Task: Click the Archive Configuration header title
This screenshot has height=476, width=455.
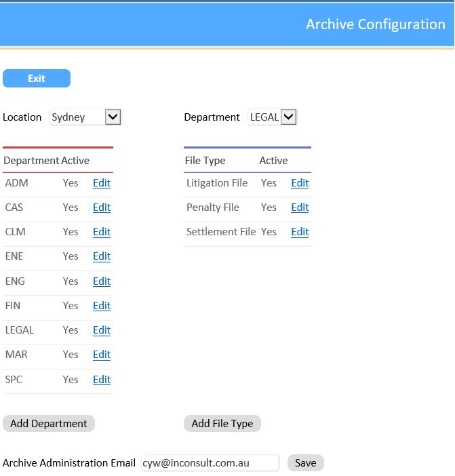Action: point(375,24)
